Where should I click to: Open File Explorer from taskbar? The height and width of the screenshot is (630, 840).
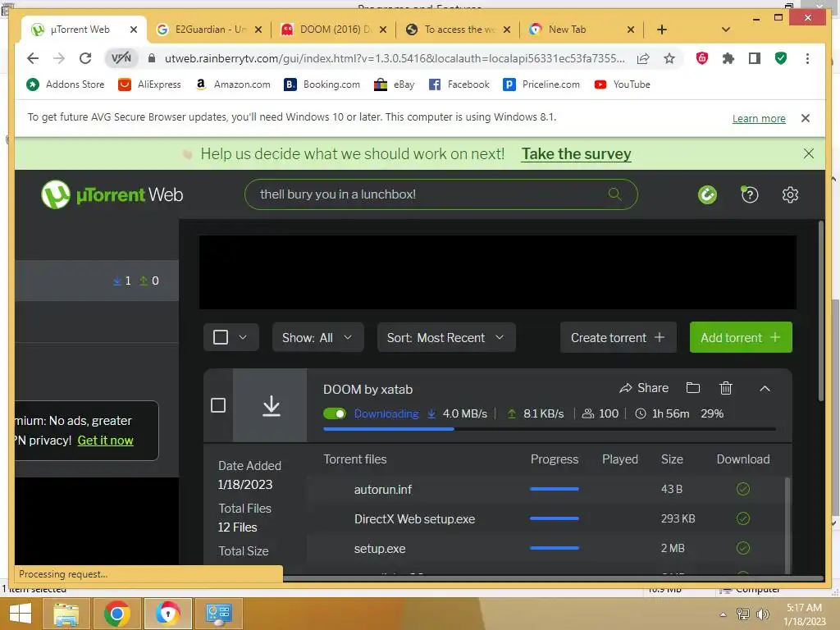coord(66,614)
